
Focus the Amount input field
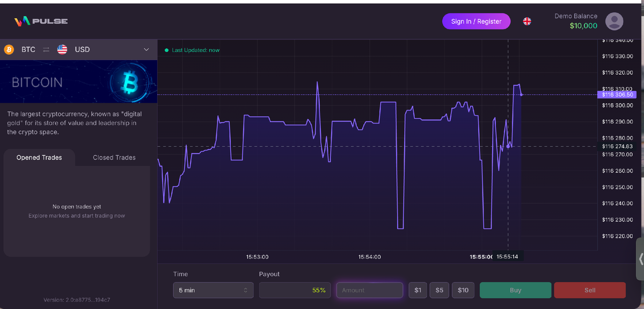[370, 290]
